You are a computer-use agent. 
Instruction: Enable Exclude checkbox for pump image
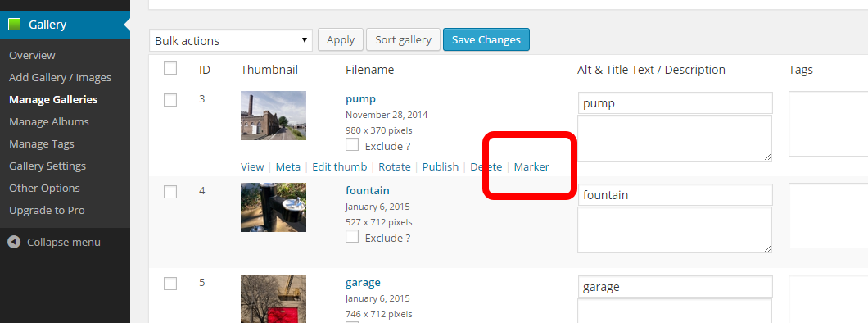pos(352,145)
